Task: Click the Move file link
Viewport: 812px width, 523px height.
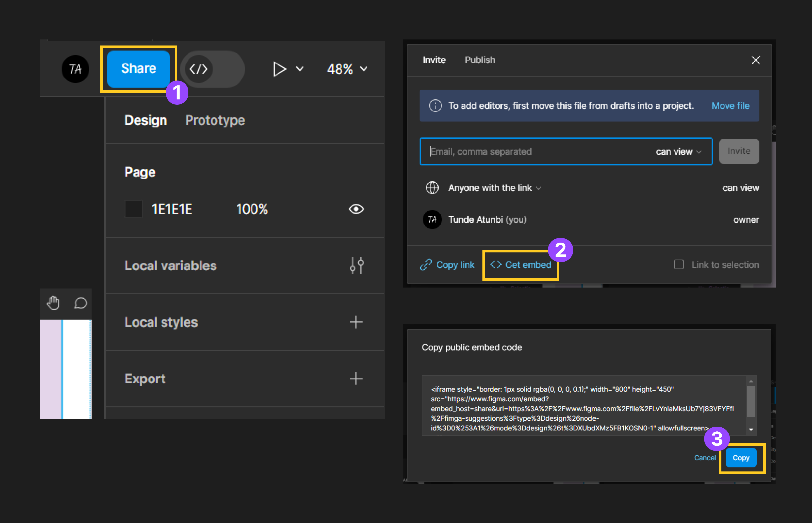Action: pyautogui.click(x=730, y=106)
